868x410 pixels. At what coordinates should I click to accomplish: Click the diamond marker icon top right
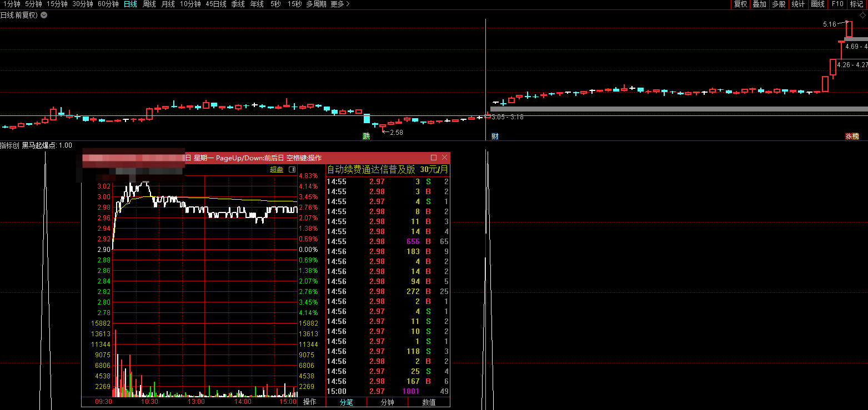862,16
